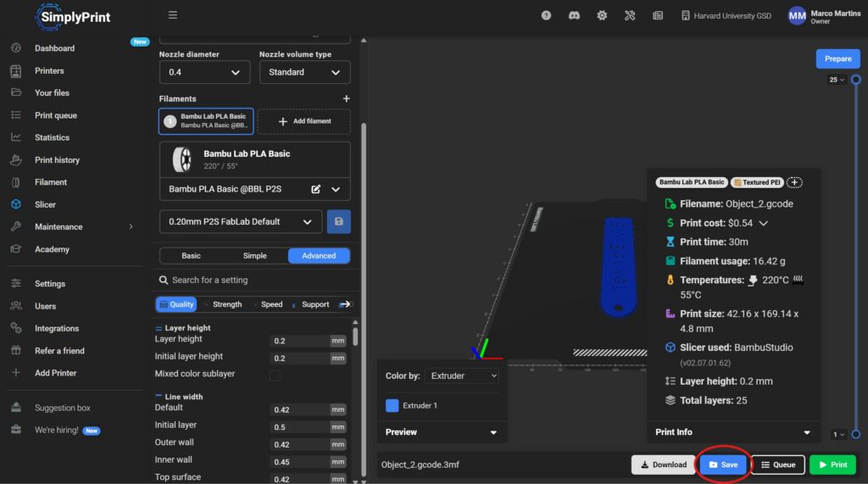Click the Extruder 1 blue color swatch
The width and height of the screenshot is (868, 484).
tap(392, 405)
